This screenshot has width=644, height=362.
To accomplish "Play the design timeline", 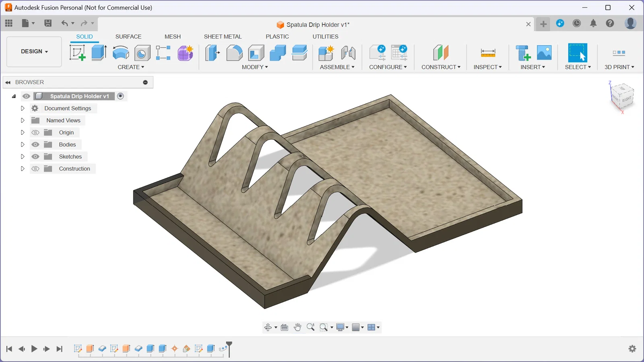I will [x=34, y=349].
